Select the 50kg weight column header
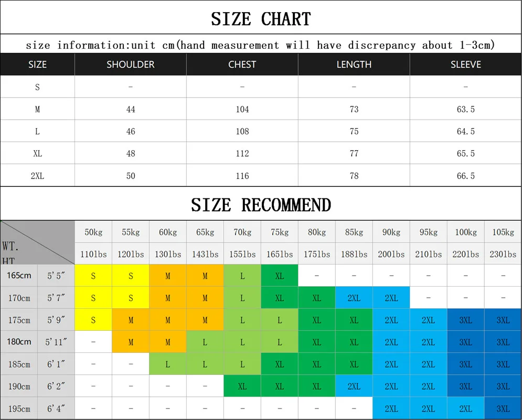Viewport: 522px width, 420px height. (x=93, y=232)
